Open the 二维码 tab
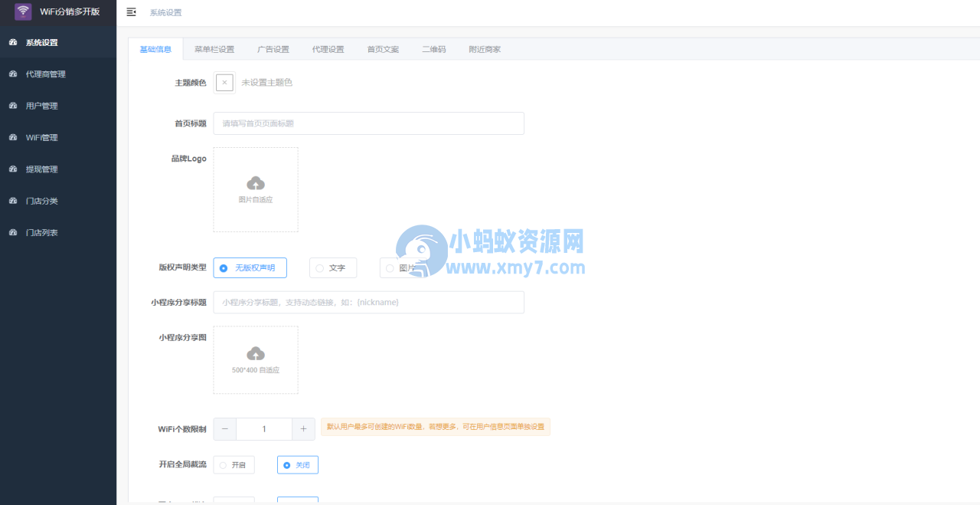980x505 pixels. click(433, 48)
